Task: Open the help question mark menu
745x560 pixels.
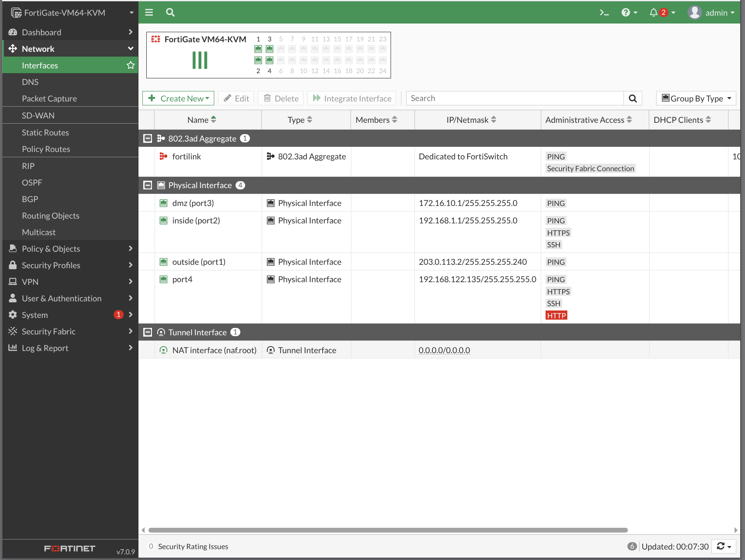Action: tap(629, 13)
